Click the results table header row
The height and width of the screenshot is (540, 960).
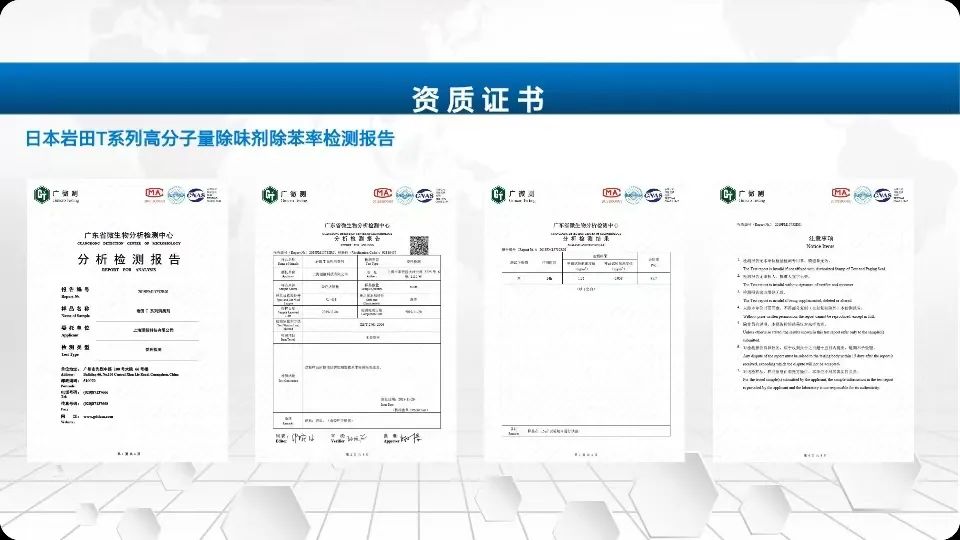pos(587,262)
